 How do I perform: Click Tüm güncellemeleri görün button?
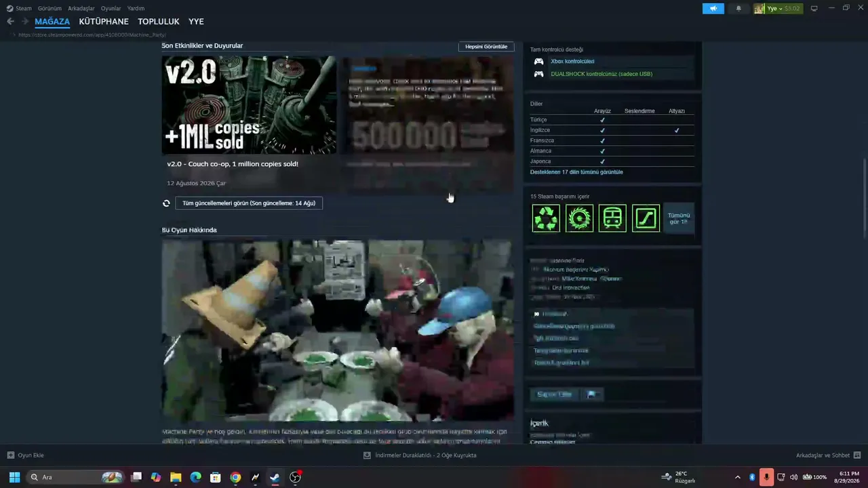tap(249, 203)
